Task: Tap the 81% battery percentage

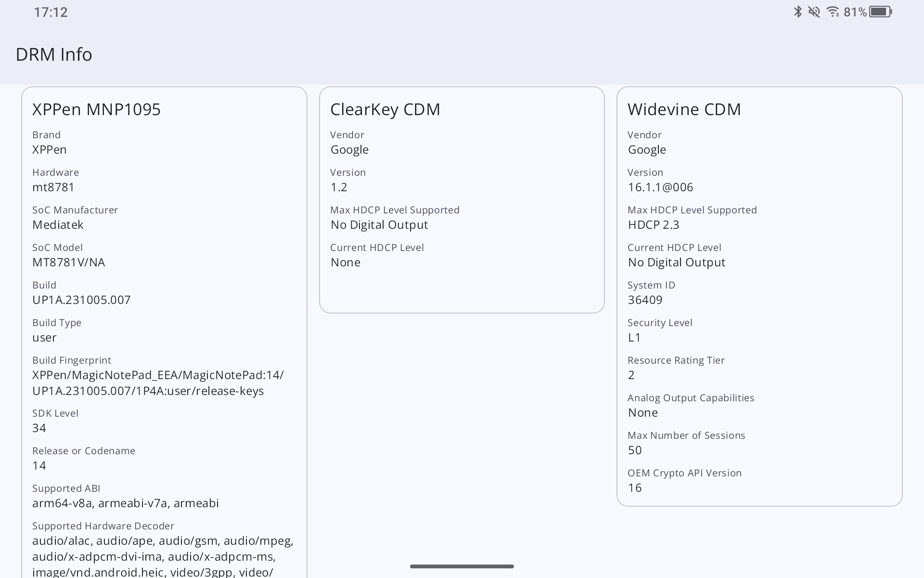Action: point(855,12)
